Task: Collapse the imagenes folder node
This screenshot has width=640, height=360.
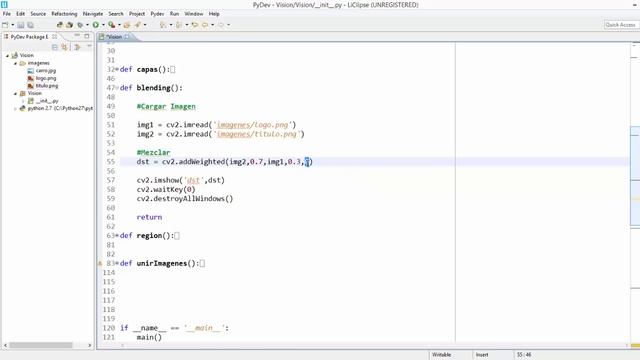Action: click(16, 63)
